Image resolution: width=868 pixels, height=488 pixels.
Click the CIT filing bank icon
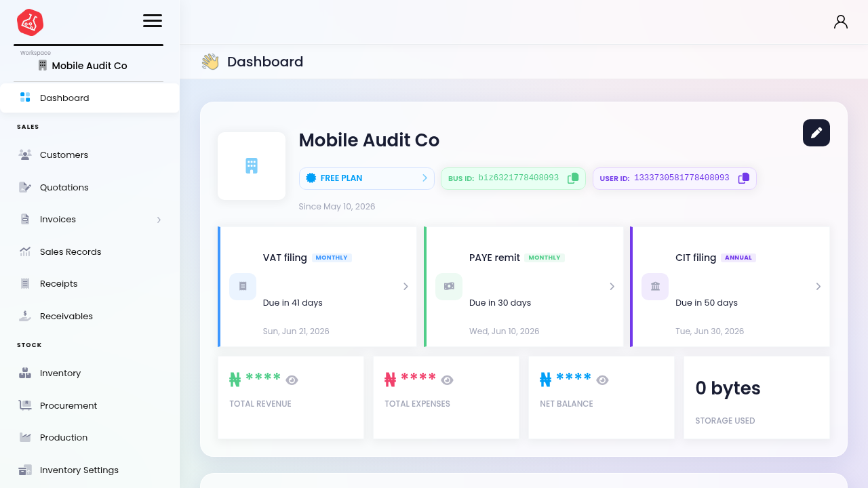[x=655, y=287]
